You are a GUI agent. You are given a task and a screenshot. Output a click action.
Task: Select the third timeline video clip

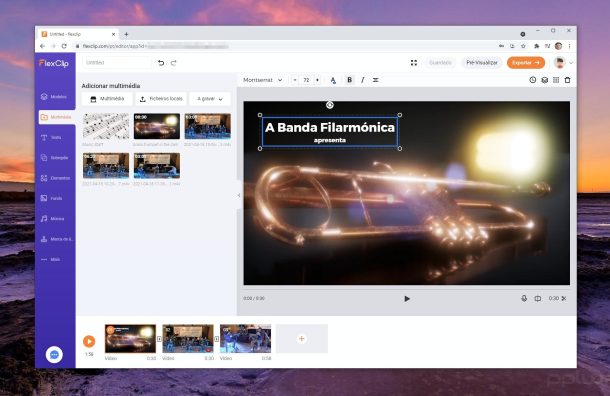pos(245,339)
